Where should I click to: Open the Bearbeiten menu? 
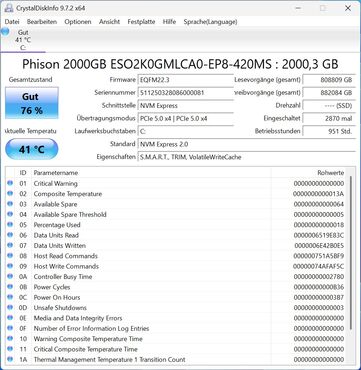42,22
